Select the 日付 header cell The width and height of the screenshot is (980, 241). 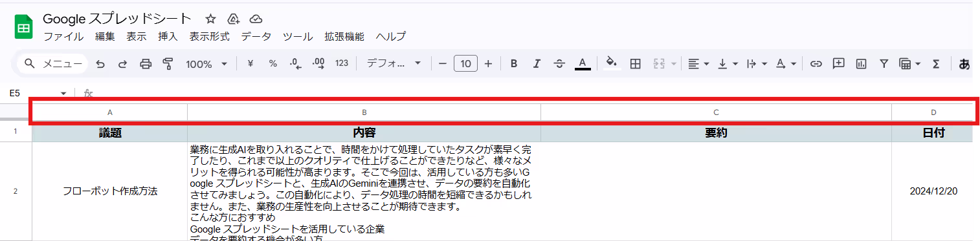(933, 132)
